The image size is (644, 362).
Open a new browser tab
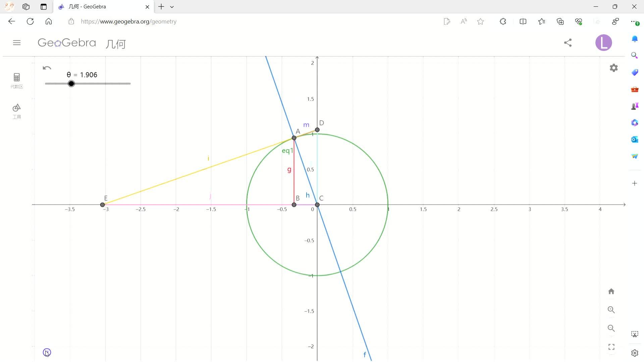(161, 7)
